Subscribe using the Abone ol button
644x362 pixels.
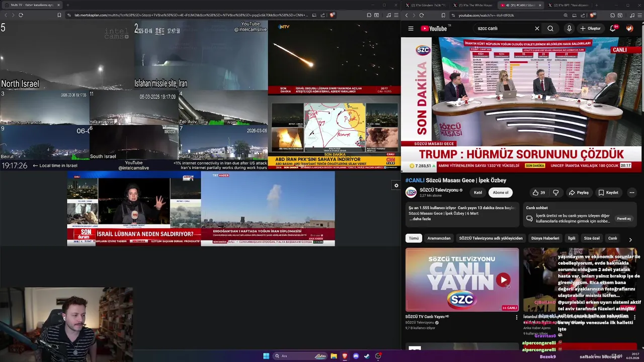pos(501,193)
